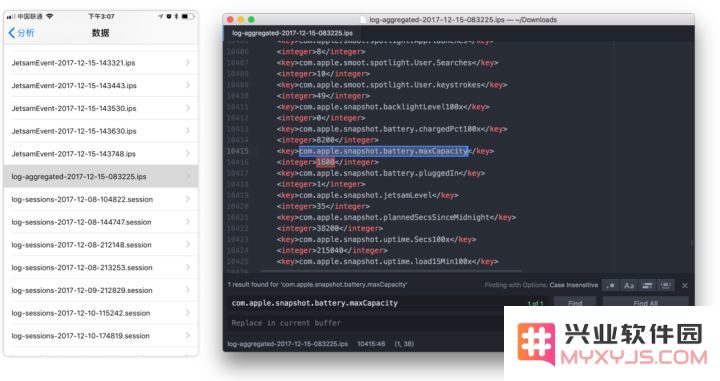Click the Case Insensitive options label
Screen dimensions: 720x381
tap(574, 285)
